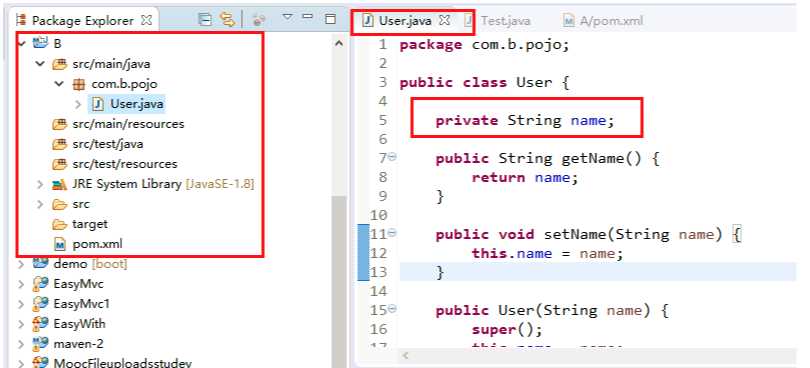Select JRE System Library [JavaSE-1.8]

click(x=163, y=184)
